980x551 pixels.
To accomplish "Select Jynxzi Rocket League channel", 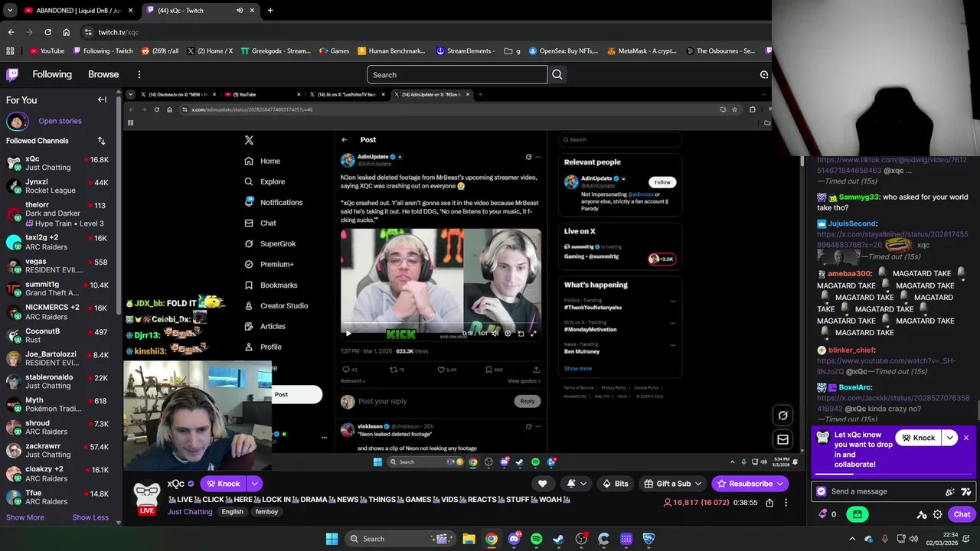I will pos(60,186).
